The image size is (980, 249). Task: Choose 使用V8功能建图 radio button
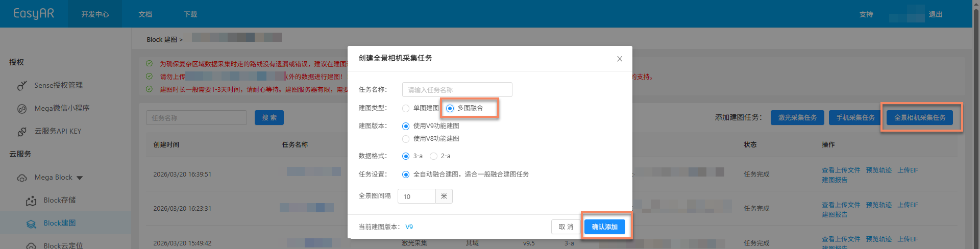pos(406,139)
